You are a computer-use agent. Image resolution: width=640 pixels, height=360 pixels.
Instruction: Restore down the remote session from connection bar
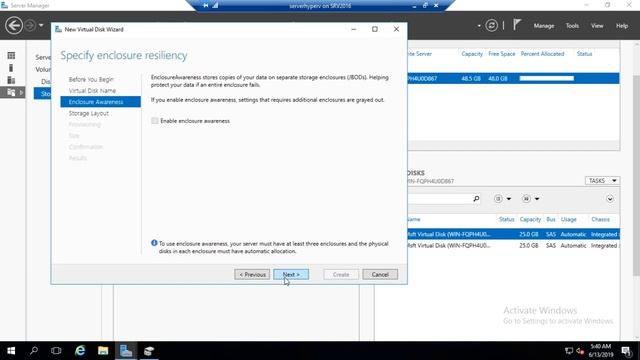point(425,6)
